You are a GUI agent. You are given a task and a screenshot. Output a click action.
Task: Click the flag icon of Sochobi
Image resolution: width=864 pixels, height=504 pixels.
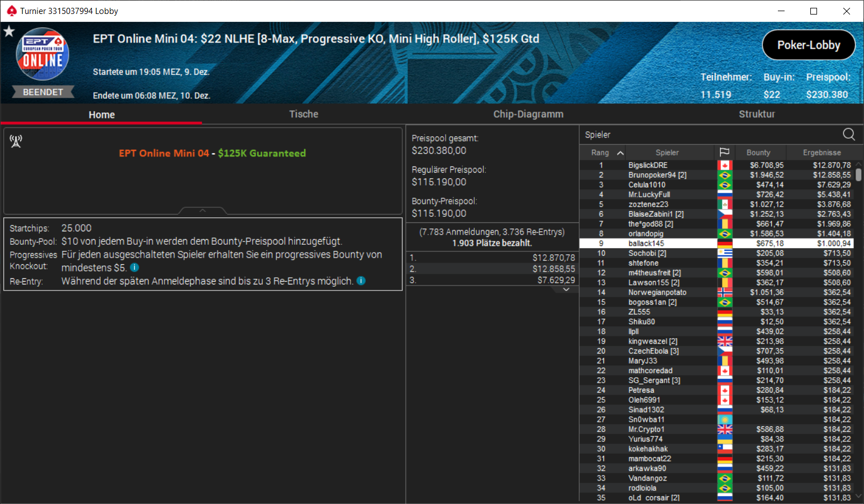(x=725, y=253)
